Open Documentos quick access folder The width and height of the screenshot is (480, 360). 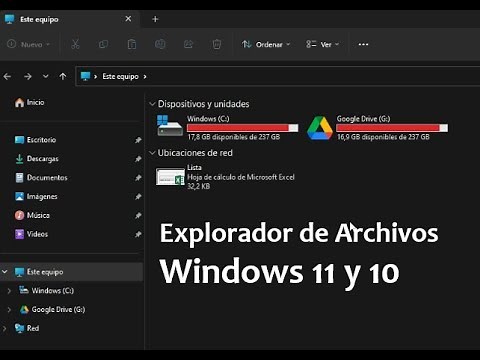[41, 177]
